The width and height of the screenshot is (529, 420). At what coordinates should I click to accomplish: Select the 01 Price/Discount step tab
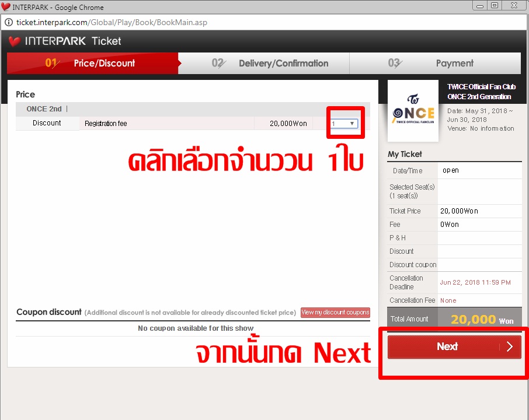click(93, 63)
